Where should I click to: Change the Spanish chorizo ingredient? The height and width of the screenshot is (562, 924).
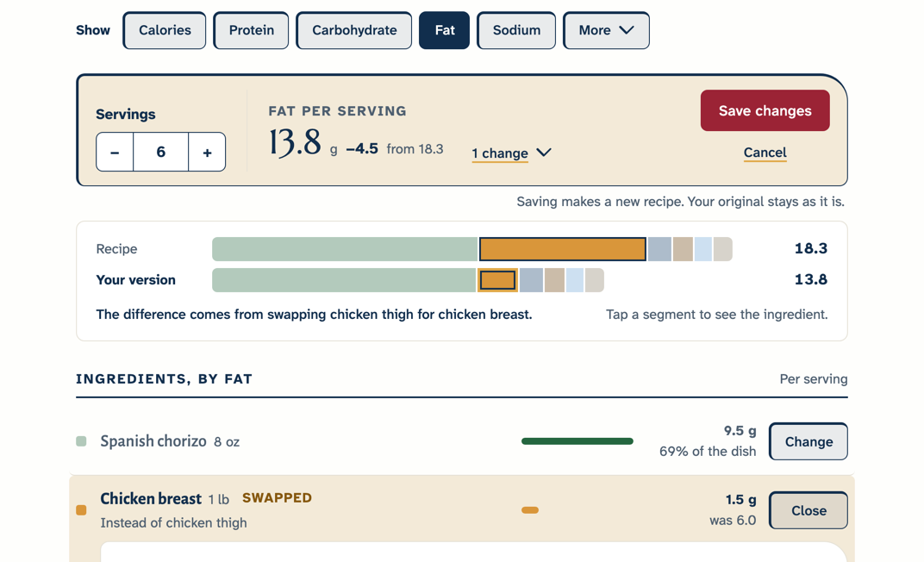point(808,441)
